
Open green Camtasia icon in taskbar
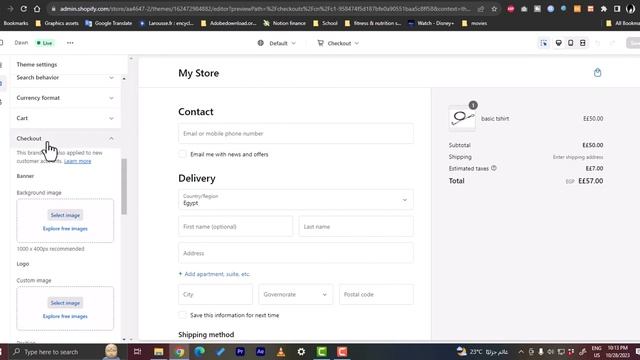point(322,351)
